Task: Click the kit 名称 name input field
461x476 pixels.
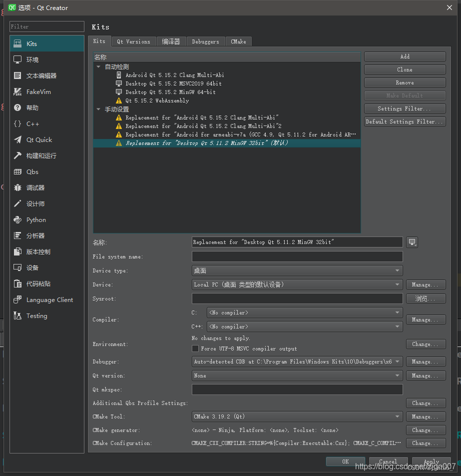Action: (x=297, y=242)
